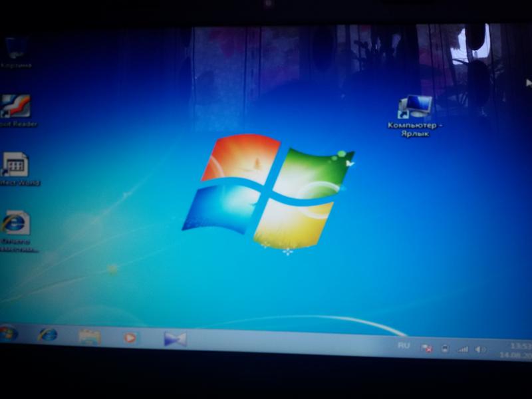The width and height of the screenshot is (532, 399).
Task: Open Windows Explorer folder icon on taskbar
Action: point(89,336)
